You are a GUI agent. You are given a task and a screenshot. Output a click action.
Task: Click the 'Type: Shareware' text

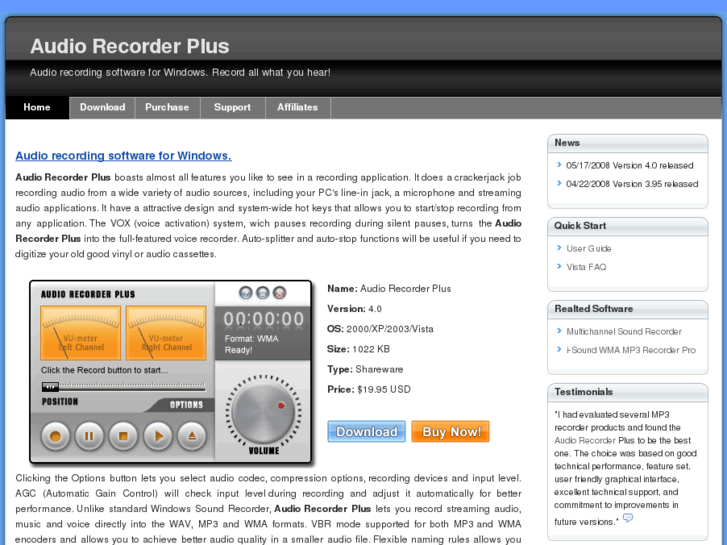[365, 370]
